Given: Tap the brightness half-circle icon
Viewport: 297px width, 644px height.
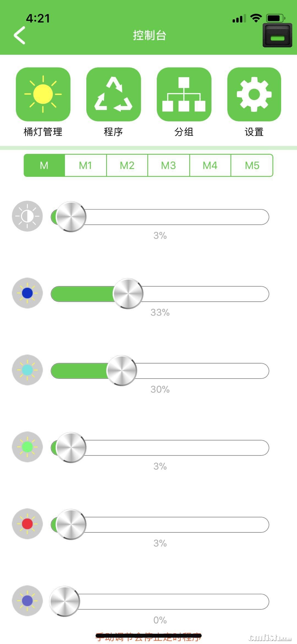Looking at the screenshot, I should (27, 216).
